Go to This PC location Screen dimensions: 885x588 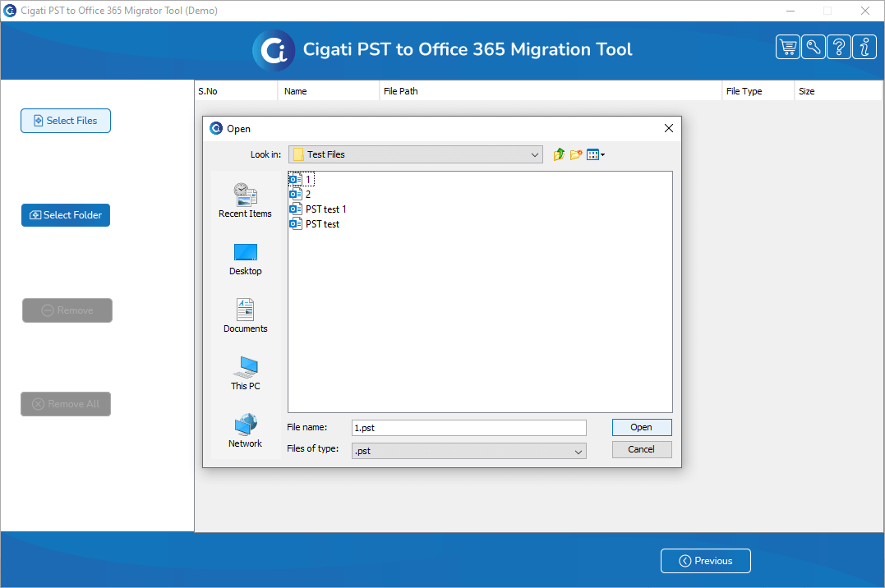click(x=245, y=374)
